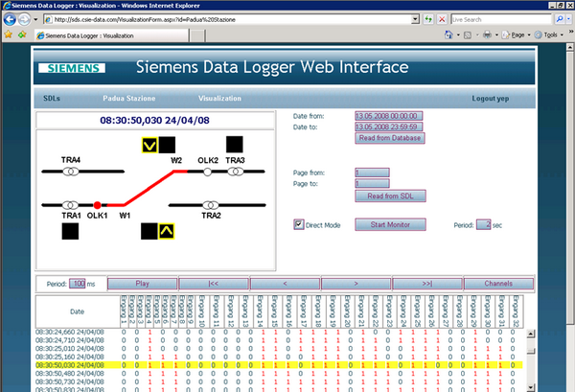The height and width of the screenshot is (392, 575).
Task: Click the browser Back arrow button
Action: [10, 19]
